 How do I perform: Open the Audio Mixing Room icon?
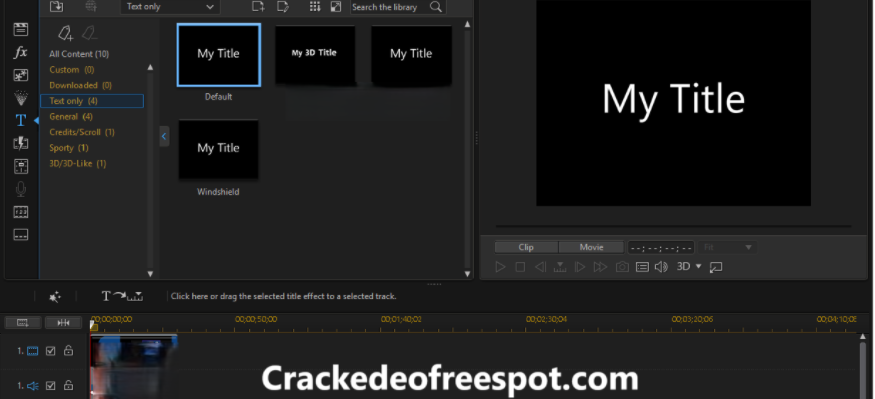tap(21, 166)
